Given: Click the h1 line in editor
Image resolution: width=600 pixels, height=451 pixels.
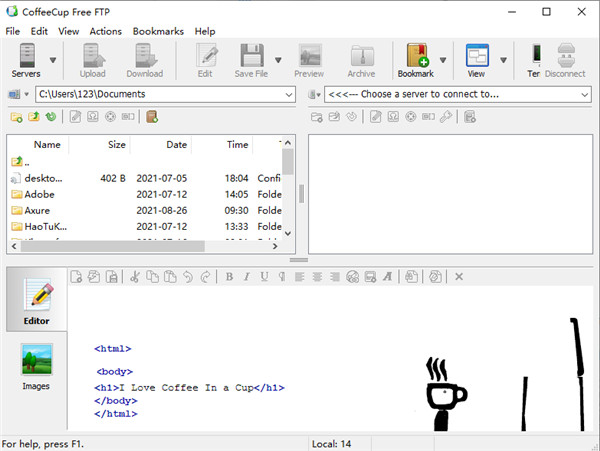Looking at the screenshot, I should tap(189, 388).
